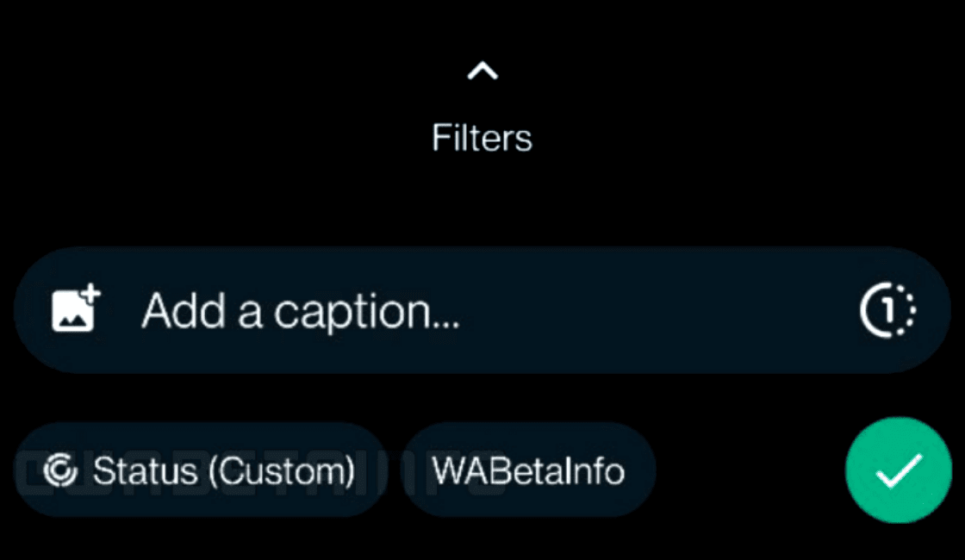Tap the add photo gallery icon
Image resolution: width=965 pixels, height=560 pixels.
76,309
